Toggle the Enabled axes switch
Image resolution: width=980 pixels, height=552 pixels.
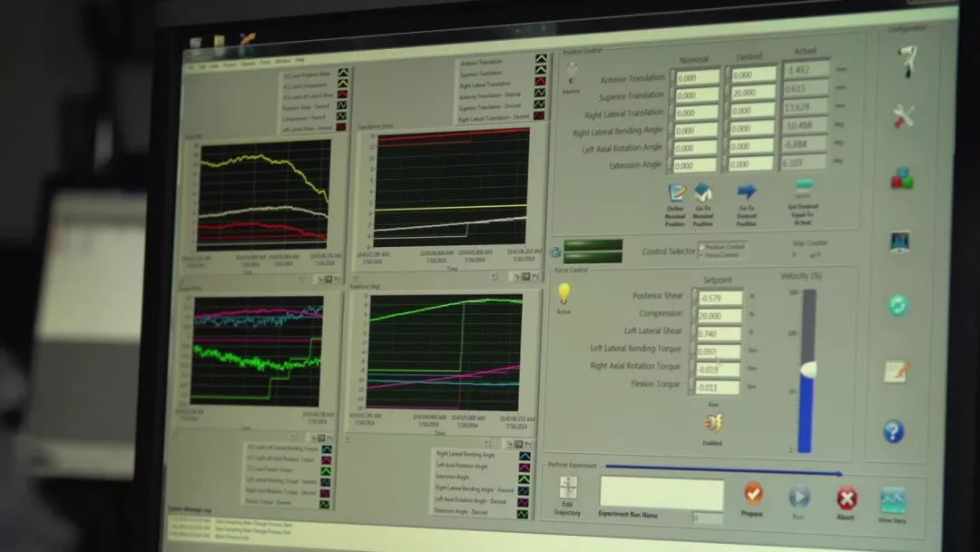(712, 423)
